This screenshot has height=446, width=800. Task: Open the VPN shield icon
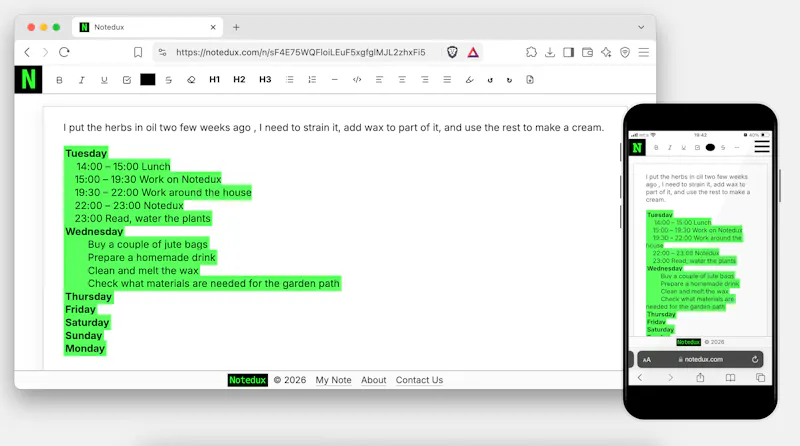[x=625, y=52]
